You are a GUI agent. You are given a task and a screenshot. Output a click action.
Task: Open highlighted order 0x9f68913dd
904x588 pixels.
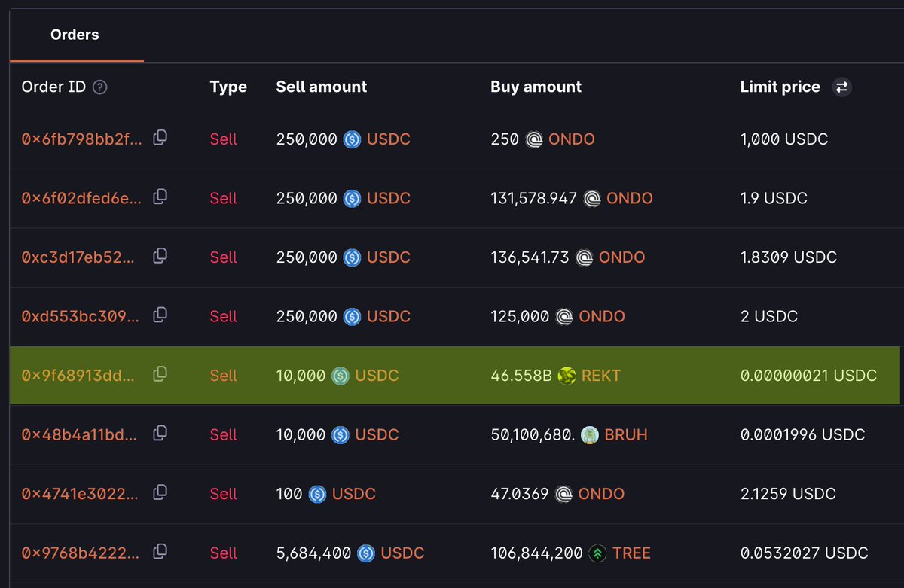point(79,376)
